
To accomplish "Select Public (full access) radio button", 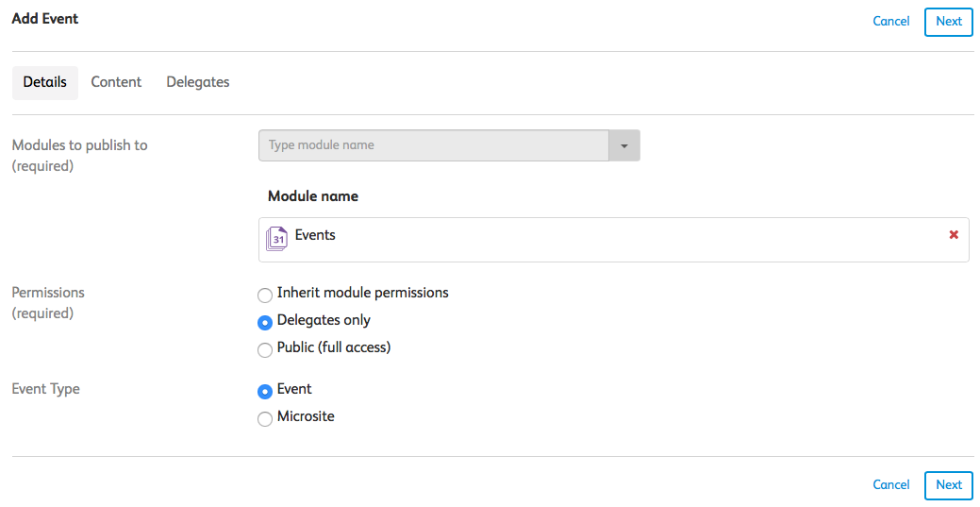I will 265,349.
